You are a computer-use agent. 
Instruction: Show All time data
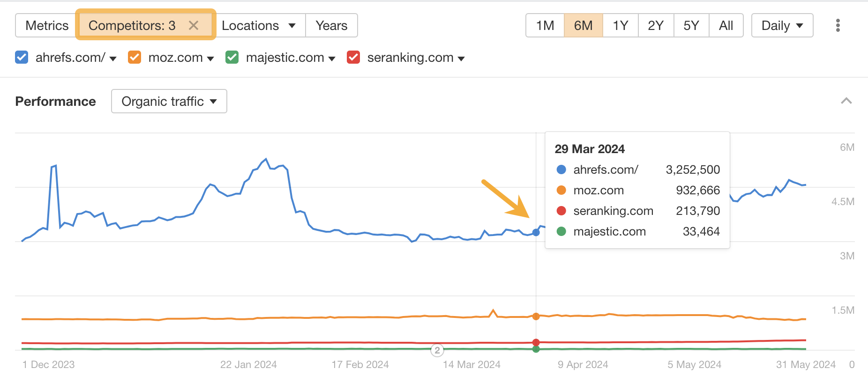[x=726, y=25]
